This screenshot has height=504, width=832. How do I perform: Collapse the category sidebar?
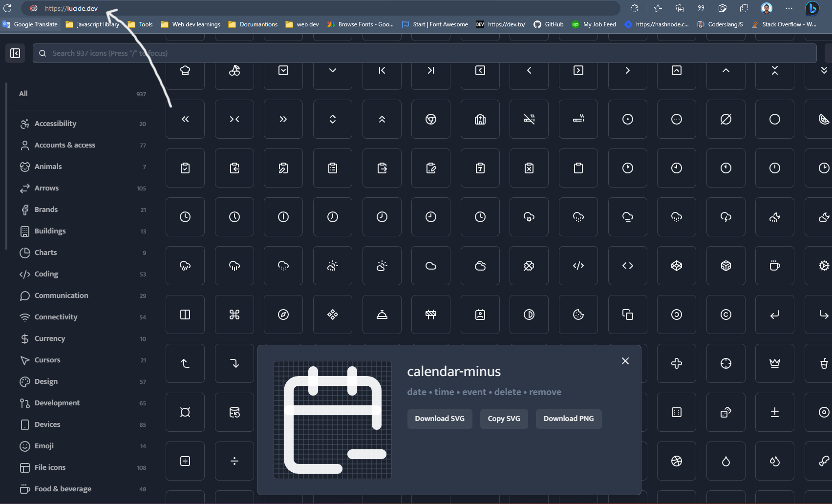click(x=15, y=53)
